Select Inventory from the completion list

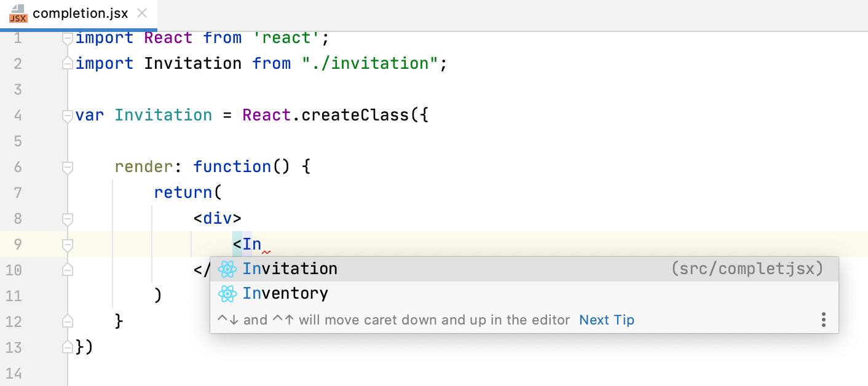[x=285, y=293]
